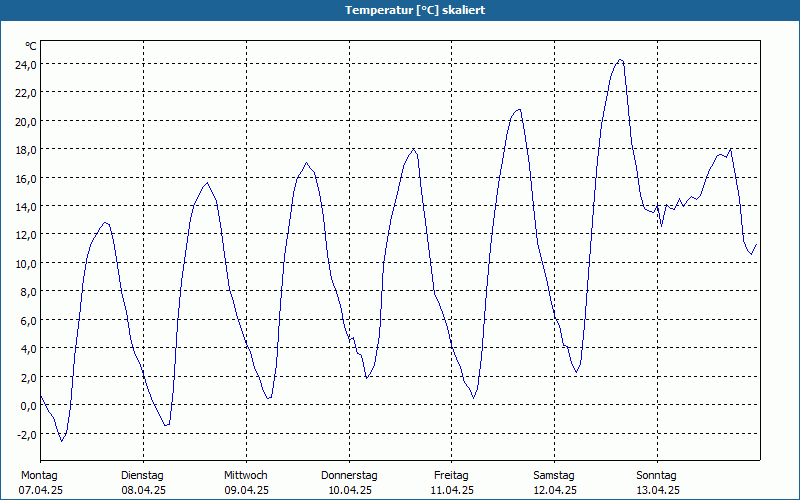Screen dimensions: 800x500
Task: Click Friday's peak near 21 degrees
Action: click(519, 109)
